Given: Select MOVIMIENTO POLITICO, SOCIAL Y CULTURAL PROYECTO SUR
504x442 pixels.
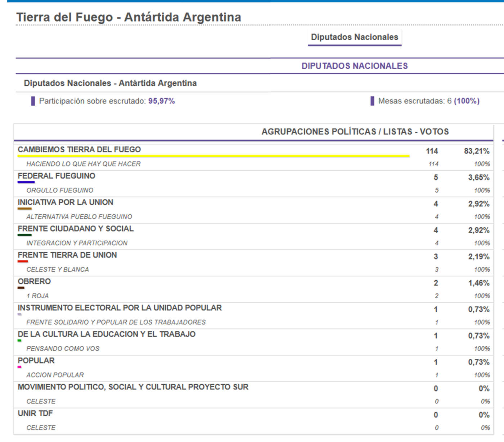Looking at the screenshot, I should pos(133,387).
